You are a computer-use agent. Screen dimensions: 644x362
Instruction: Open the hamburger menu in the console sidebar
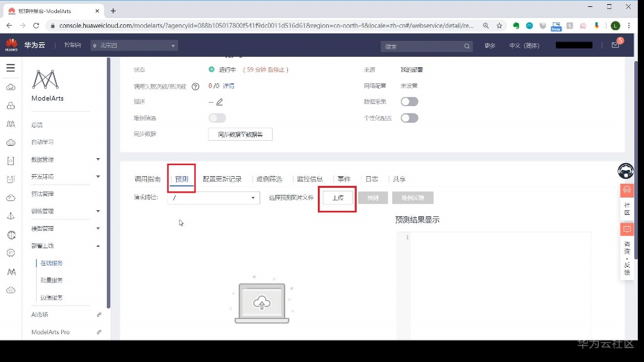coord(10,68)
